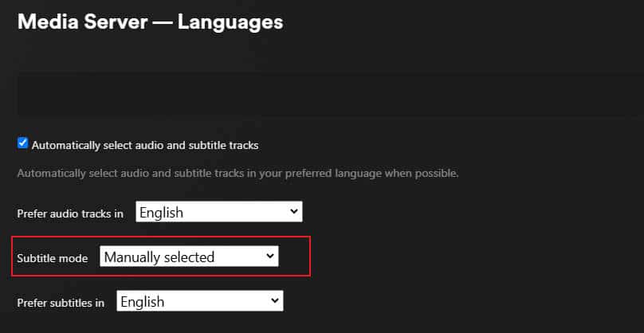This screenshot has height=333, width=644.
Task: Select the 'Manually selected' subtitle mode value
Action: tap(159, 257)
